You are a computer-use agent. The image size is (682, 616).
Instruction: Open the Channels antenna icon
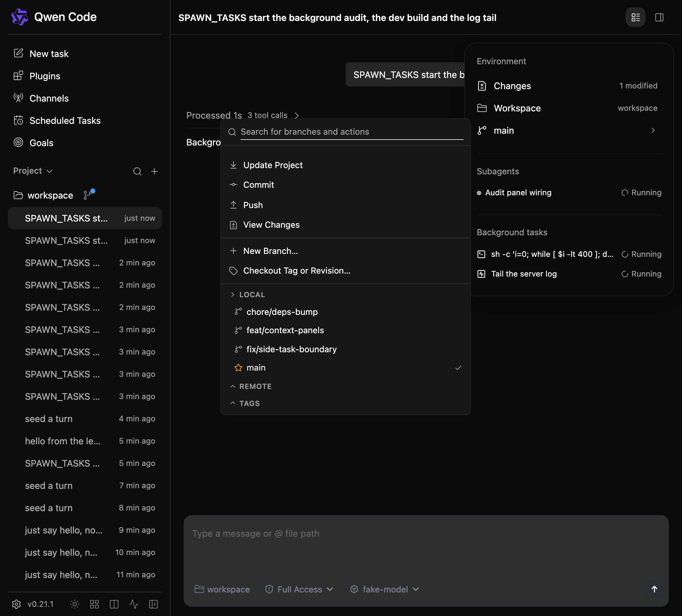pyautogui.click(x=18, y=98)
